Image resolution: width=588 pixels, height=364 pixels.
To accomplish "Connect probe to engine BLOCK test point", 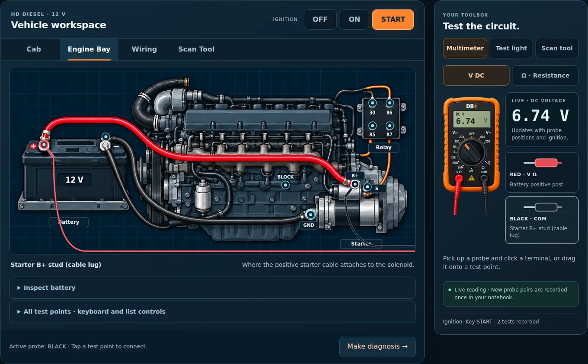I will click(285, 185).
